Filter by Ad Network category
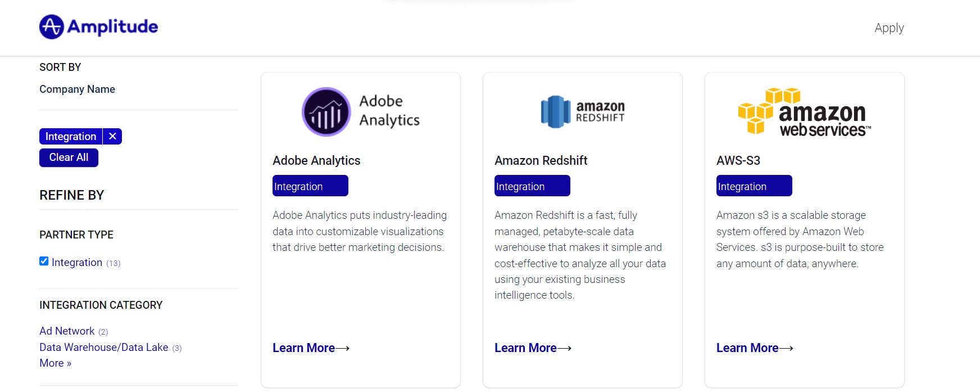This screenshot has height=392, width=980. (x=67, y=331)
